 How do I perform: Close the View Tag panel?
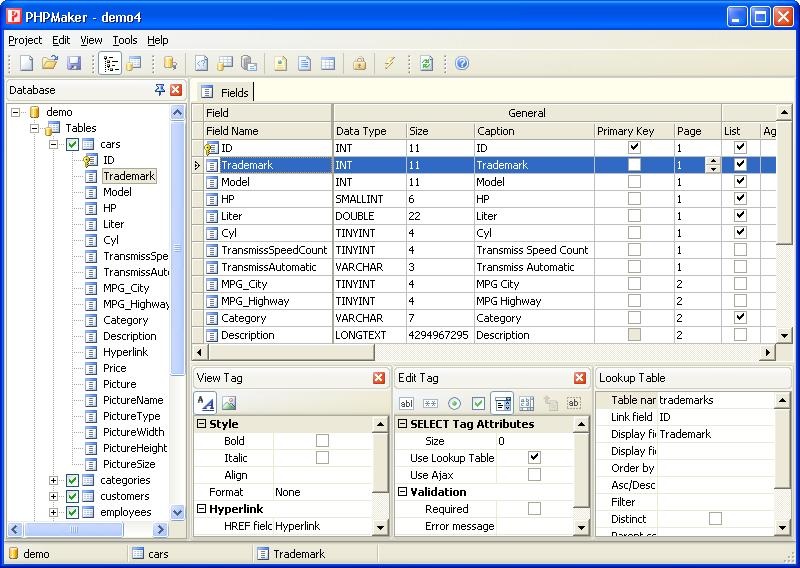coord(379,378)
